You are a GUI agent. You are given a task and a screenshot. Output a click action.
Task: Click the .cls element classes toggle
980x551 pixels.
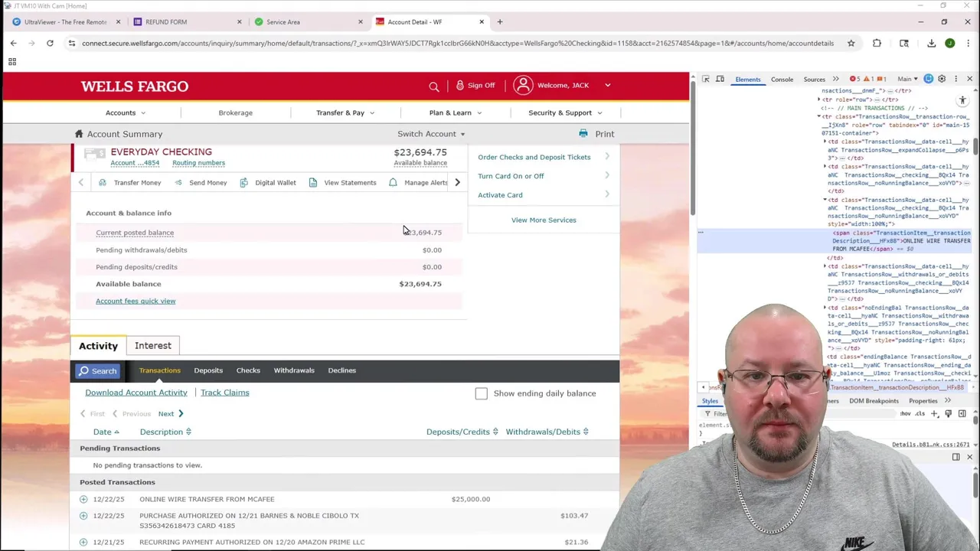(x=919, y=414)
